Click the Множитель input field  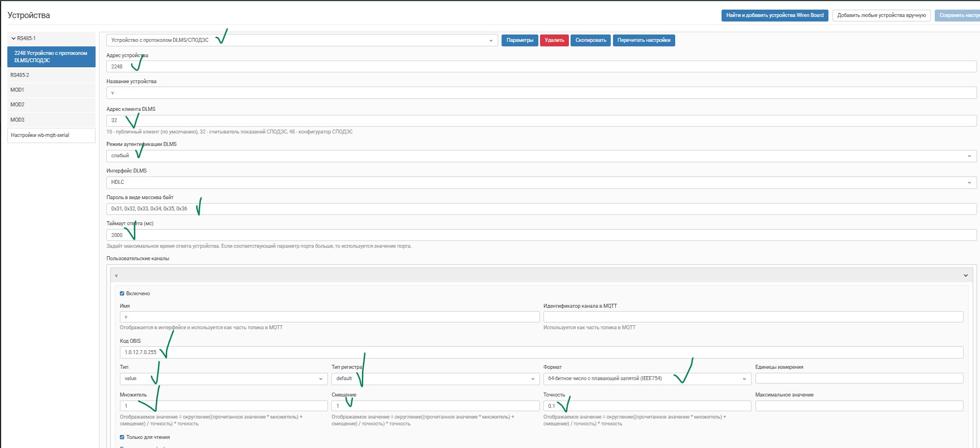click(223, 406)
